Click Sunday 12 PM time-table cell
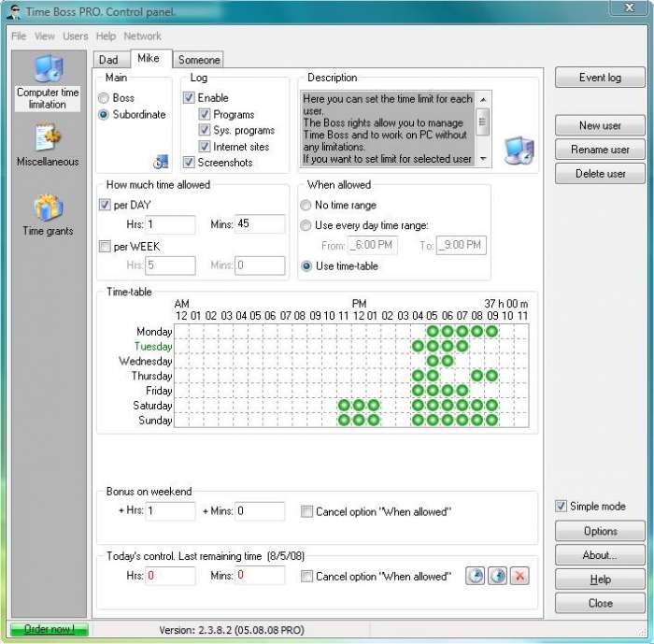 coord(359,420)
